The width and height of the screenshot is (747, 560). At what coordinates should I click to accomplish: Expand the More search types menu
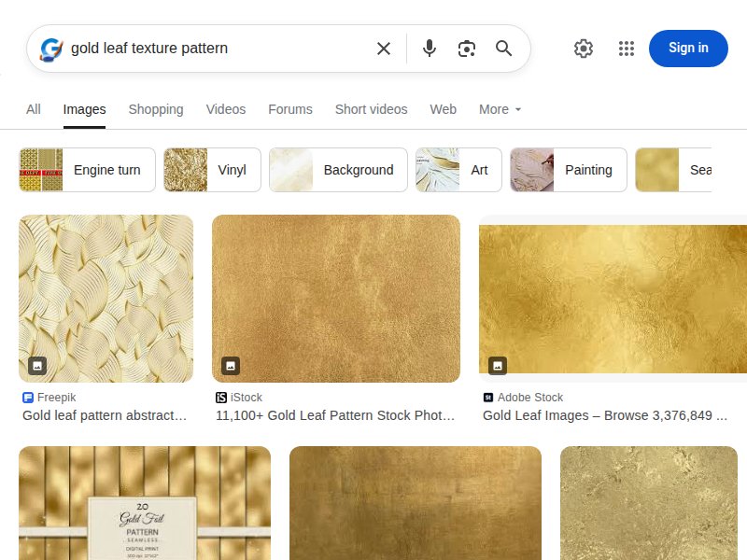coord(500,109)
